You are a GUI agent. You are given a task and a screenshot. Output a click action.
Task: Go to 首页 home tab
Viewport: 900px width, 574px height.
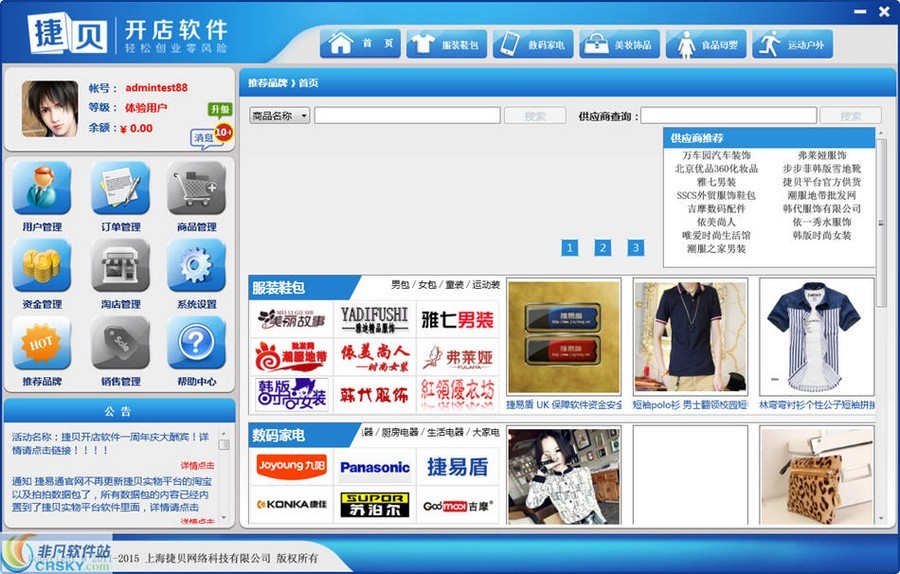pos(360,44)
